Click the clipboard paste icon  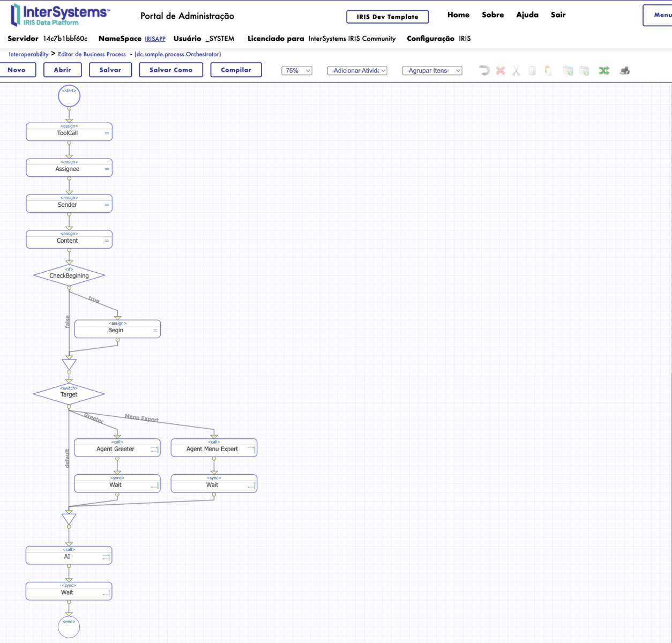click(548, 71)
